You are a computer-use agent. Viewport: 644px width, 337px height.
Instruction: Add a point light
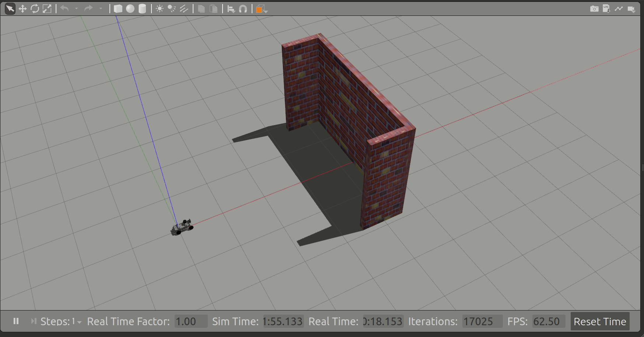pyautogui.click(x=160, y=8)
